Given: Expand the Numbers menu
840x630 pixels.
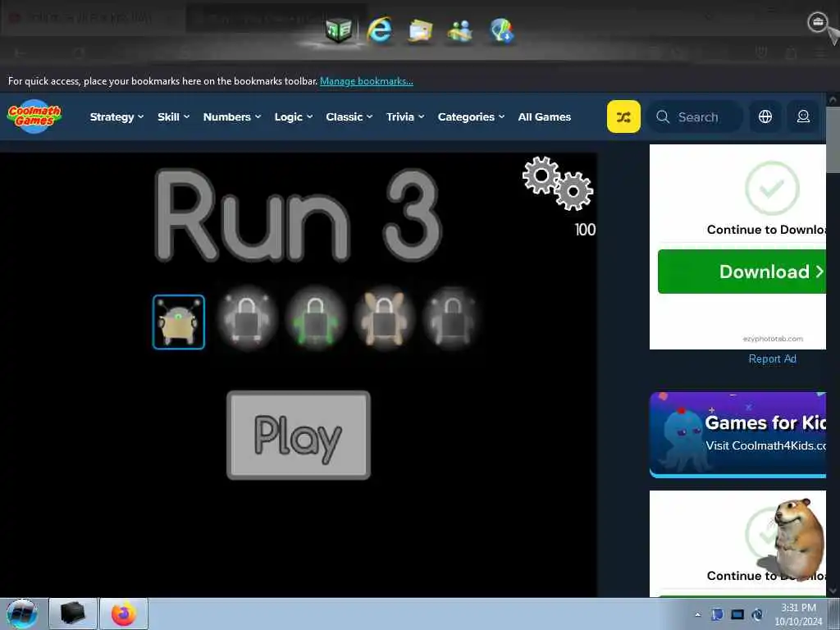Looking at the screenshot, I should (232, 116).
